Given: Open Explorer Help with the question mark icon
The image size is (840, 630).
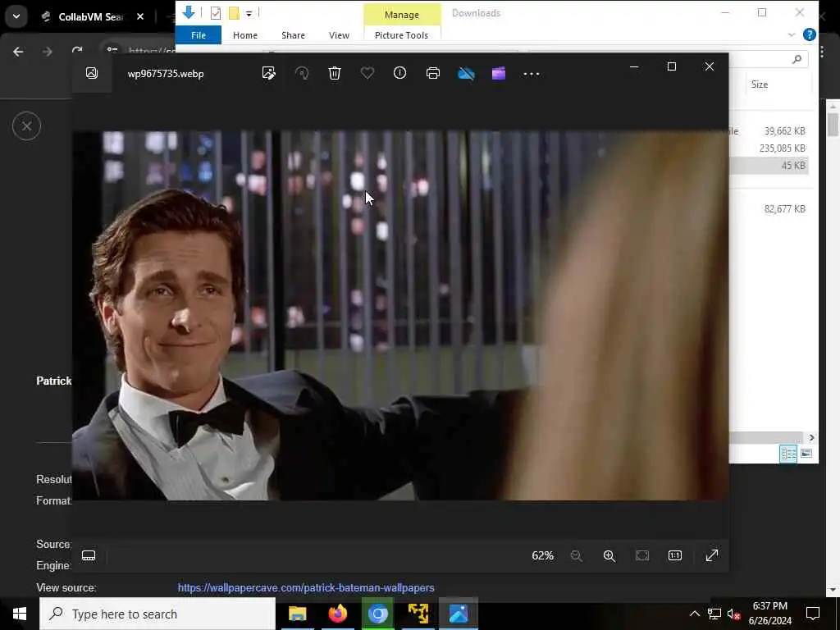Looking at the screenshot, I should coord(810,34).
